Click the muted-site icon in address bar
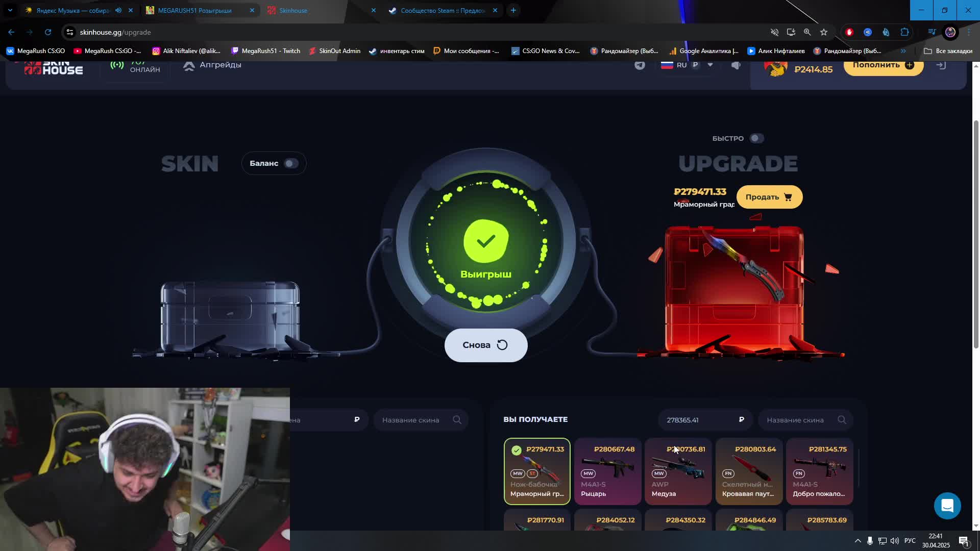The width and height of the screenshot is (980, 551). pos(774,32)
